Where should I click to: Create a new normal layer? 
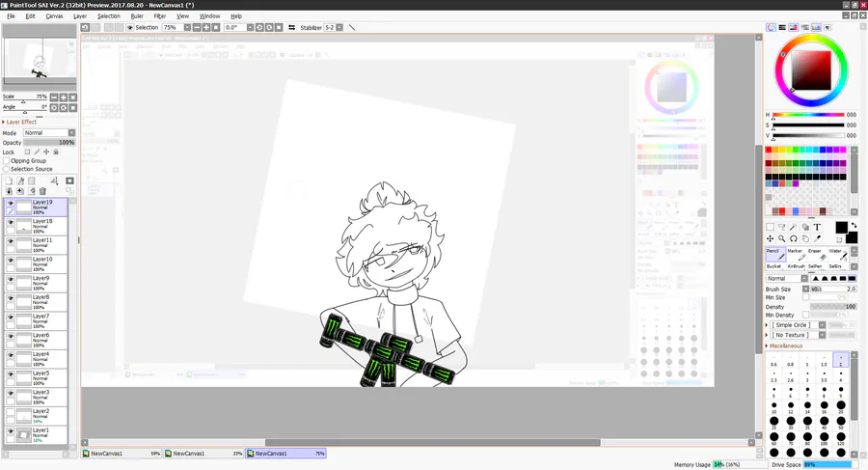click(x=9, y=180)
